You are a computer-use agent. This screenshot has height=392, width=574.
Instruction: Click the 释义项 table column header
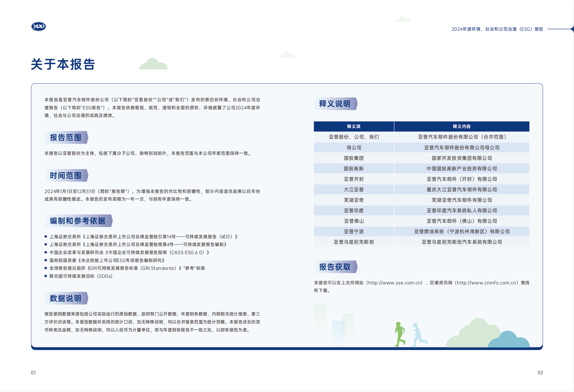(x=354, y=126)
